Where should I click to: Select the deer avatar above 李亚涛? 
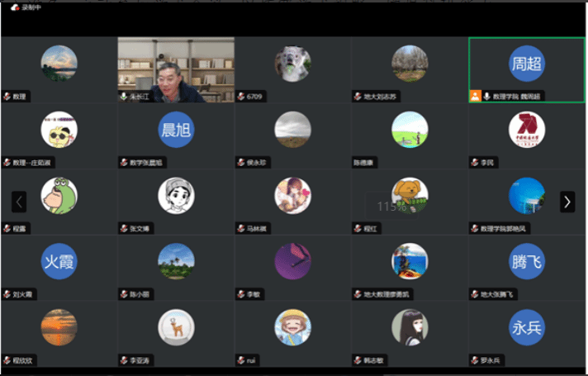click(x=176, y=327)
